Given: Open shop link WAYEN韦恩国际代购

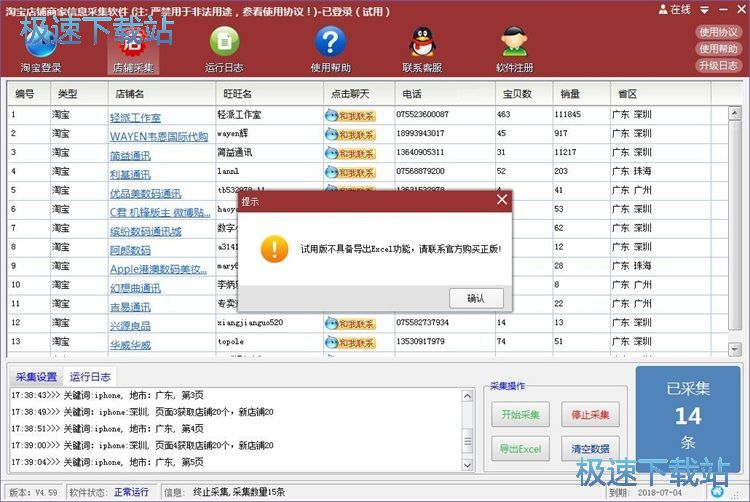Looking at the screenshot, I should [x=159, y=137].
